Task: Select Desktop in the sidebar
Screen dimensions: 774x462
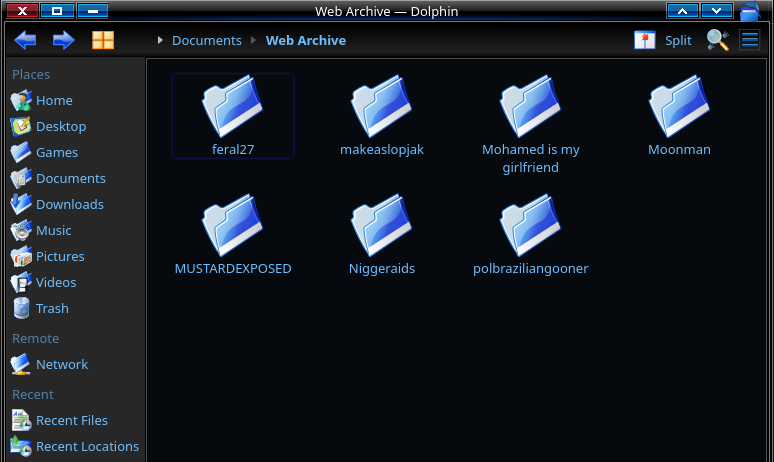Action: [x=60, y=126]
